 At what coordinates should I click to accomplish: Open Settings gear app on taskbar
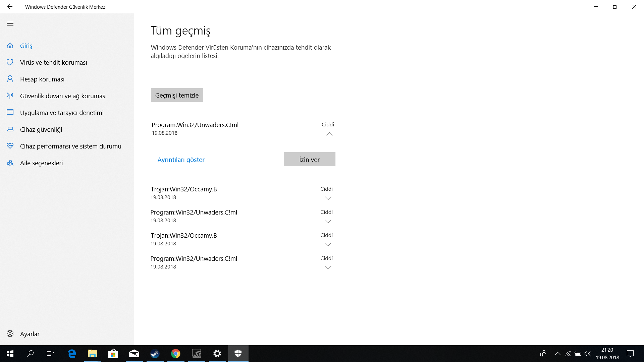(x=217, y=354)
